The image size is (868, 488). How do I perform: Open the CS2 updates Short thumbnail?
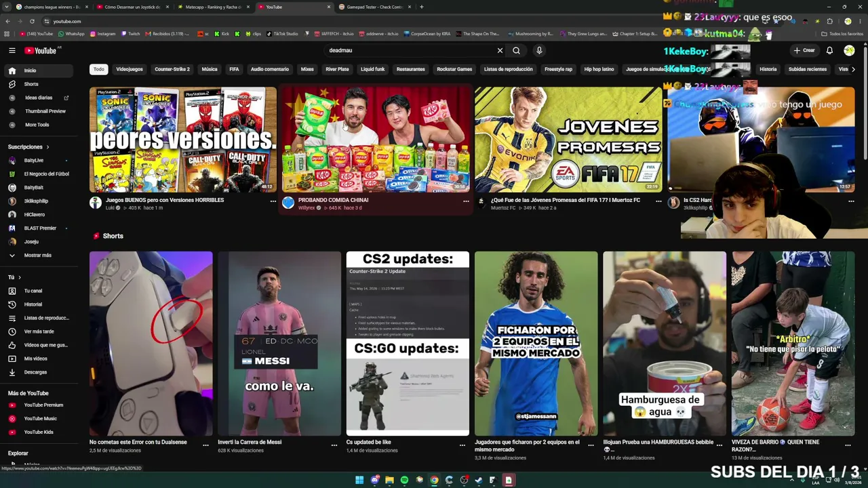(x=408, y=344)
